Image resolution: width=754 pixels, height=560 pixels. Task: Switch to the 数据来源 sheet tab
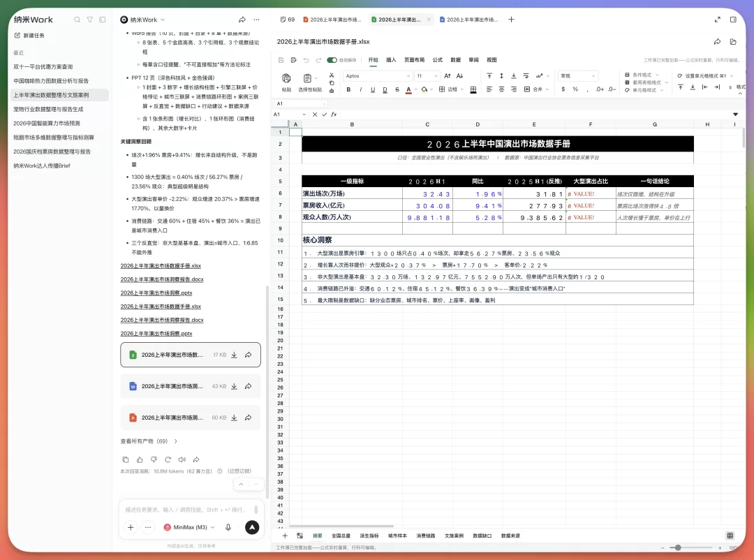tap(510, 536)
